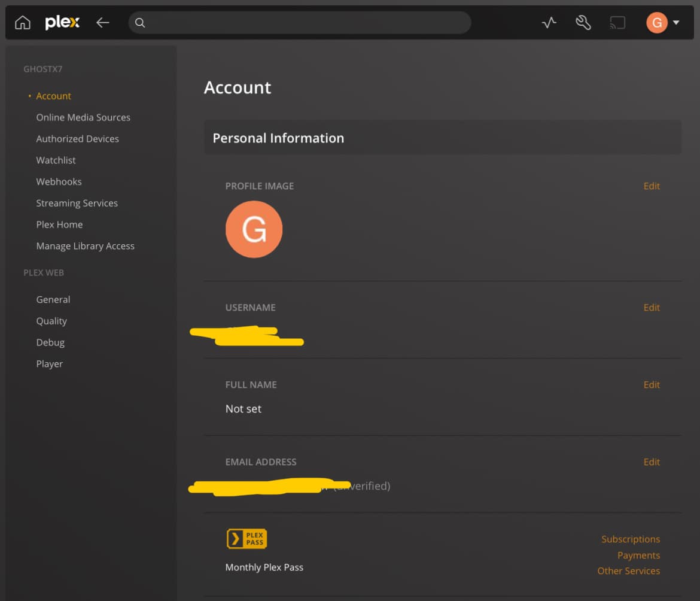700x601 pixels.
Task: Go back using the left arrow
Action: 103,22
